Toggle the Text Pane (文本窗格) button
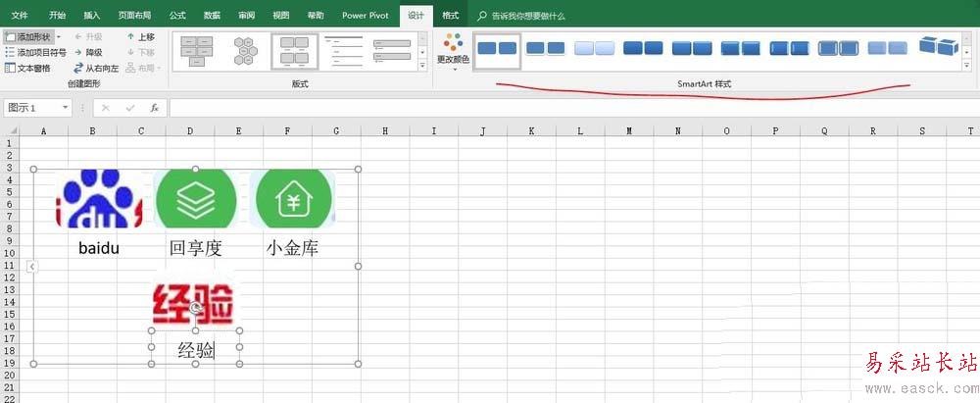 coord(27,68)
